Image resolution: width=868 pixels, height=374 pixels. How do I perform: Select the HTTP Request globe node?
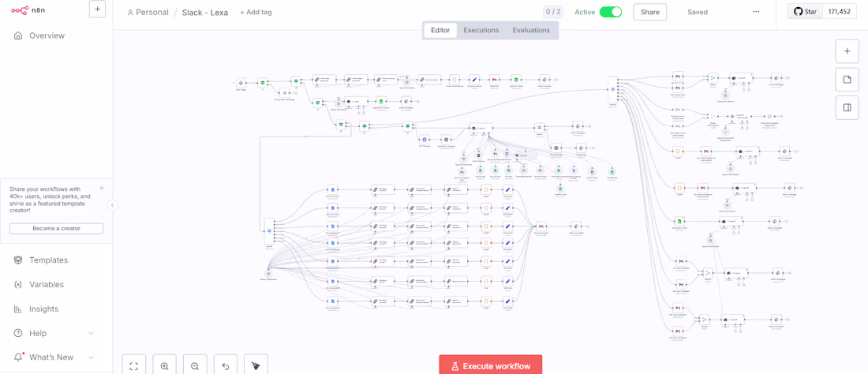pos(425,140)
